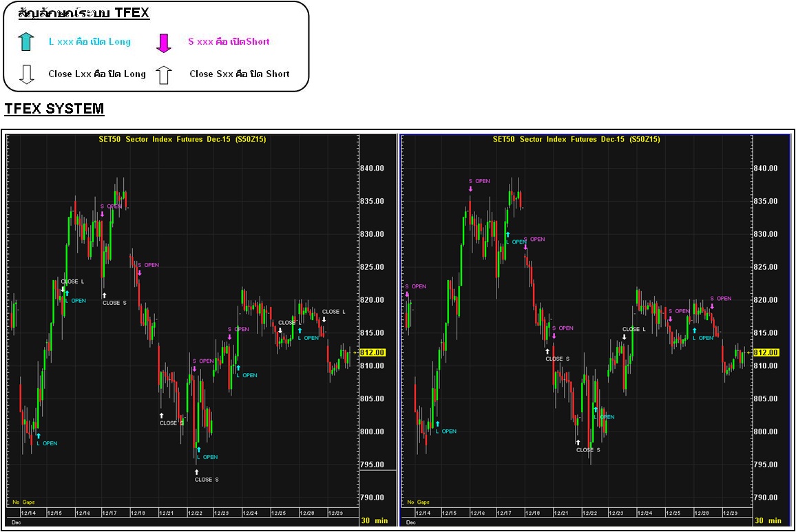Viewport: 796px width, 532px height.
Task: Click the cyan up arrow Long icon in legend
Action: pyautogui.click(x=26, y=41)
